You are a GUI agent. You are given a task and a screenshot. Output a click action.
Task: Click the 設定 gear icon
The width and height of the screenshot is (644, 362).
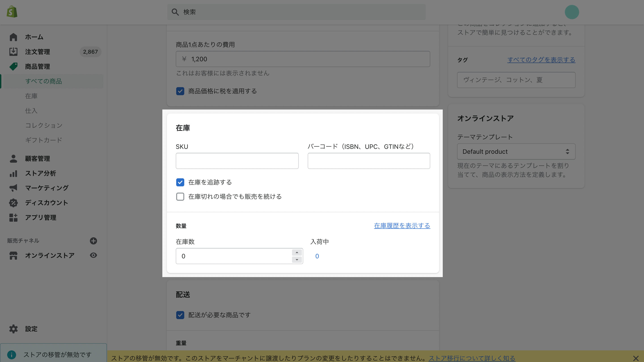[x=13, y=329]
